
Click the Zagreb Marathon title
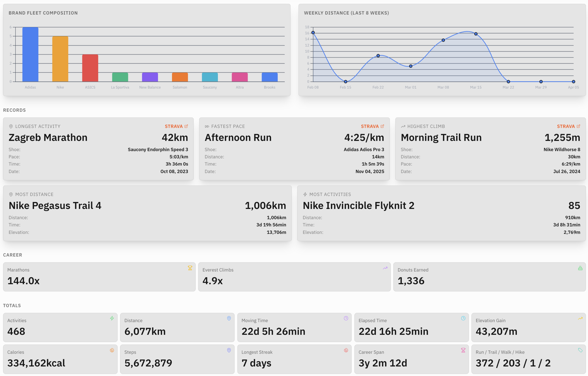(x=48, y=138)
